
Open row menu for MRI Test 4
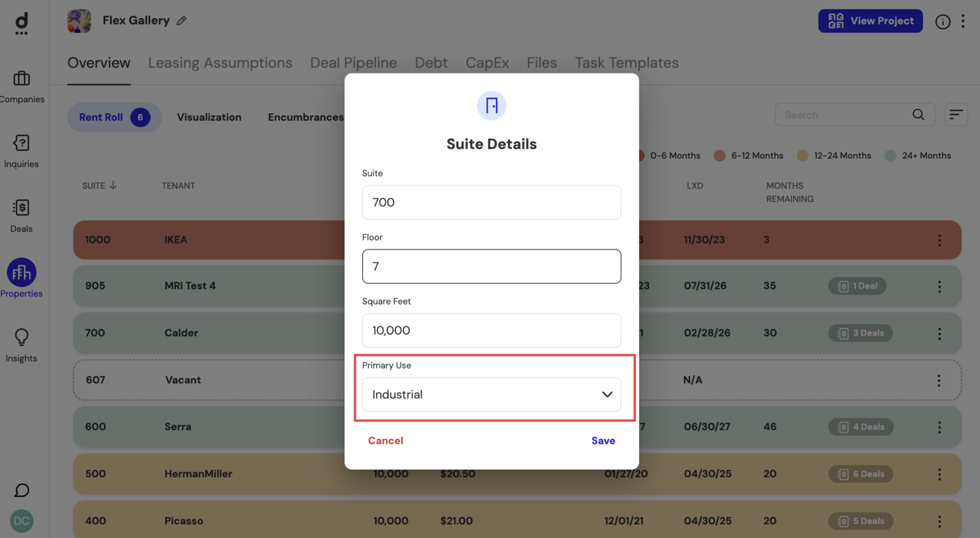pos(939,287)
